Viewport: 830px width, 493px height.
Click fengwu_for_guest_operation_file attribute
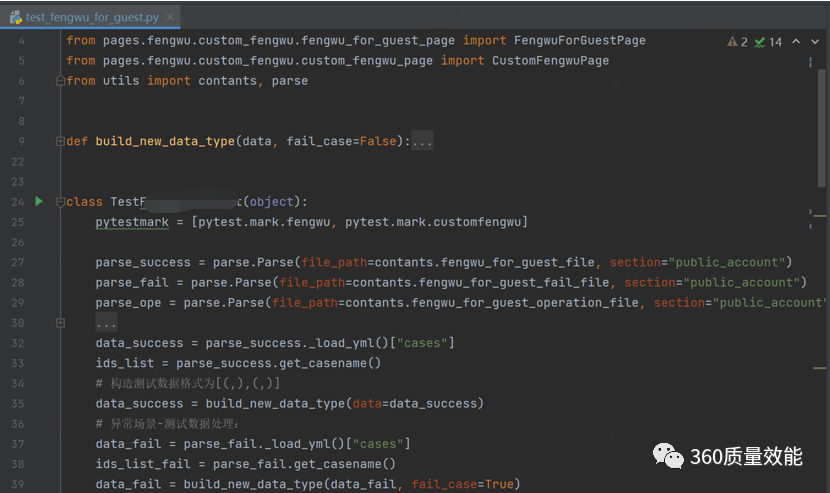pyautogui.click(x=525, y=302)
